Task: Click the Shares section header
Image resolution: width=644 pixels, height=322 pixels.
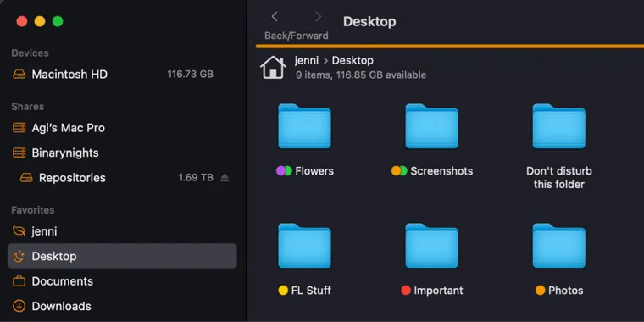Action: coord(27,107)
